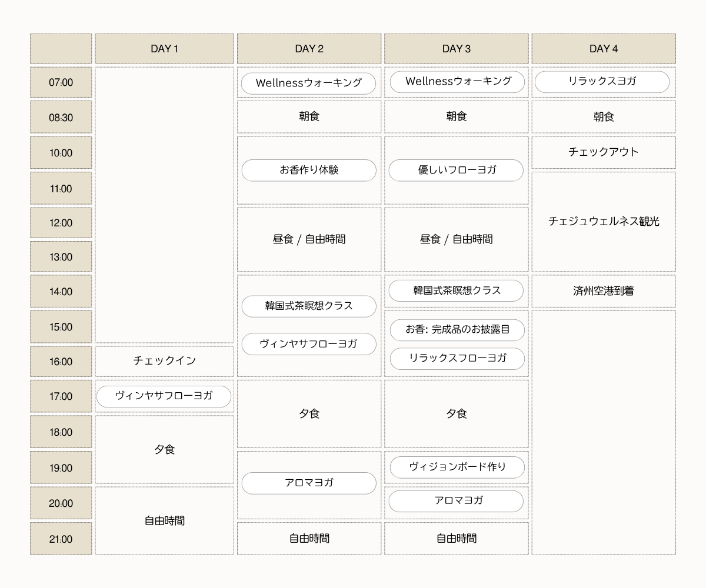Image resolution: width=706 pixels, height=588 pixels.
Task: Click アロマヨガ on DAY 2
Action: click(x=309, y=483)
